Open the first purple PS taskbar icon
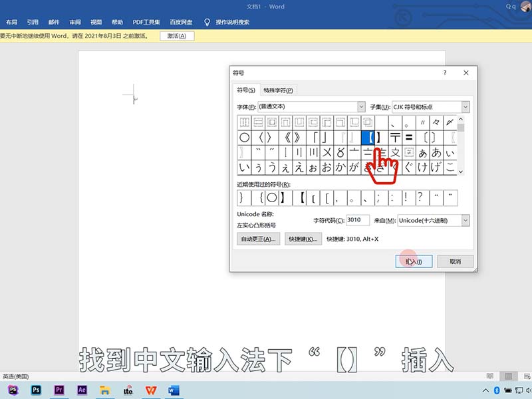Viewport: 532px width, 399px height. pyautogui.click(x=13, y=390)
